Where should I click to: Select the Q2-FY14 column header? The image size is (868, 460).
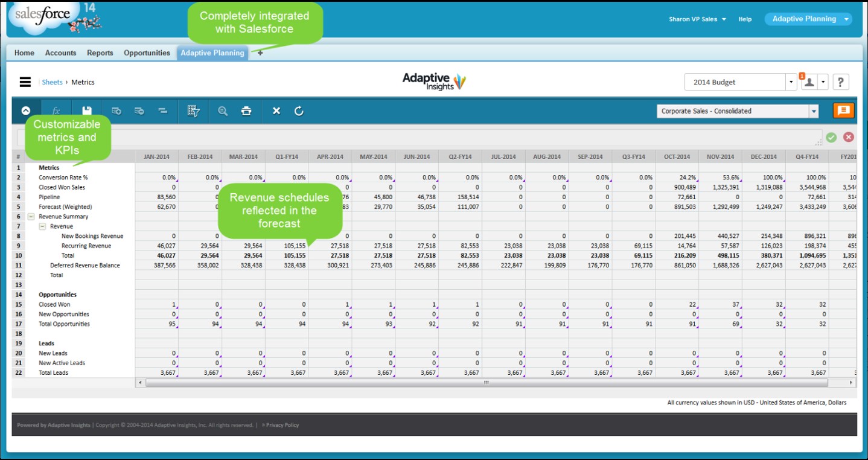460,156
